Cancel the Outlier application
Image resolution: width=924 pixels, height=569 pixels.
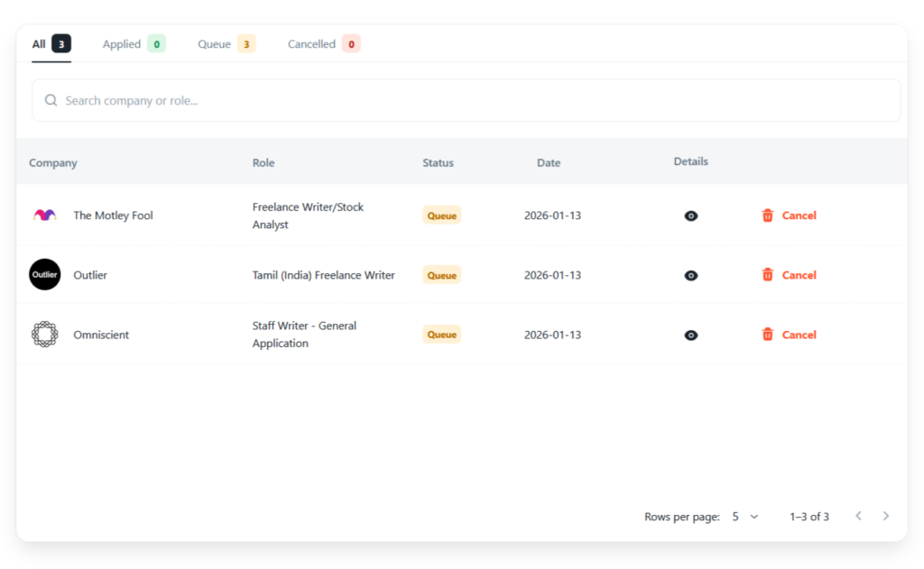click(x=799, y=275)
